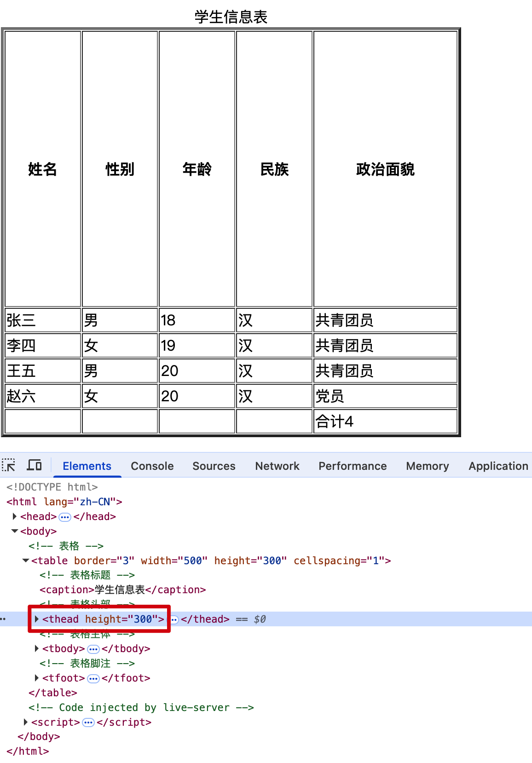Click the 女 cell in 李四's row

(x=120, y=346)
